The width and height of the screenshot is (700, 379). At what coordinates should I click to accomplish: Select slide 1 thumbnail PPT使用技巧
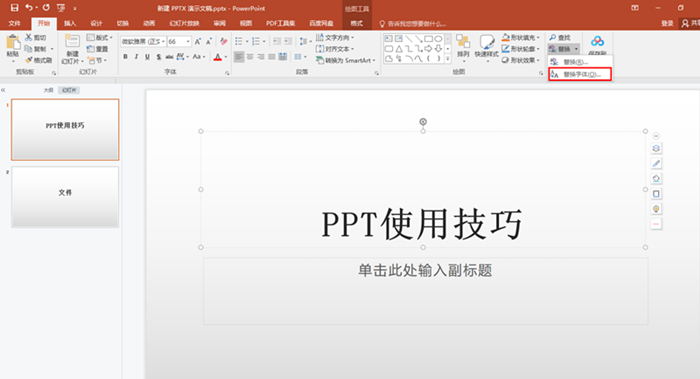65,129
